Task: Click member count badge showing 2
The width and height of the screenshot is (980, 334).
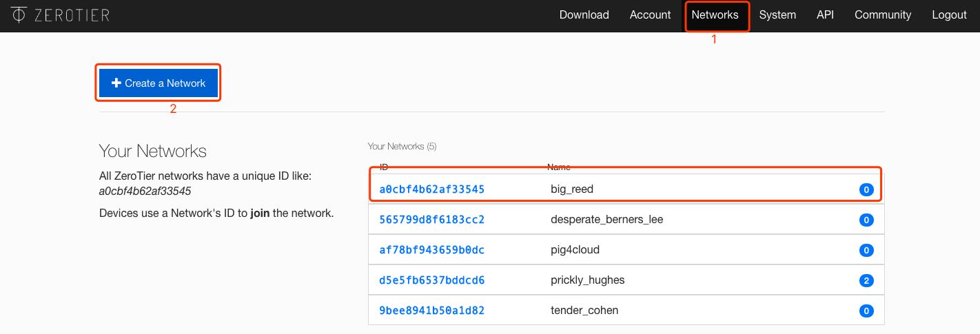Action: tap(866, 280)
